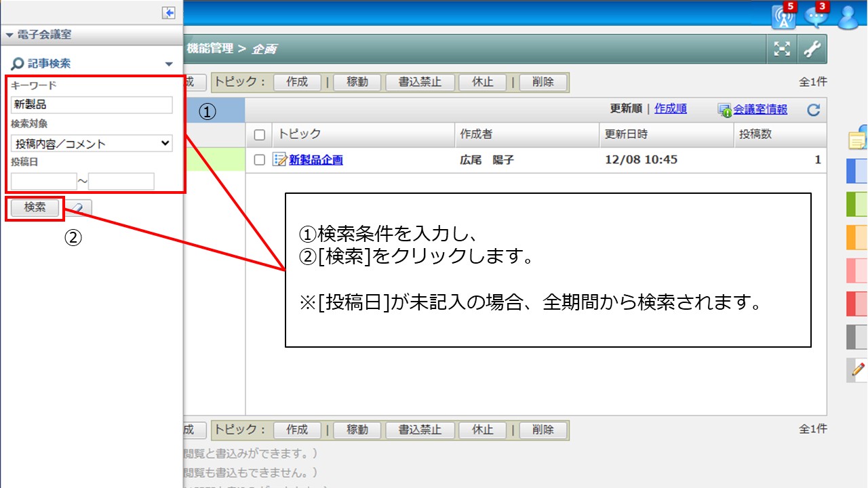
Task: Click the キーワード input field
Action: click(x=92, y=104)
